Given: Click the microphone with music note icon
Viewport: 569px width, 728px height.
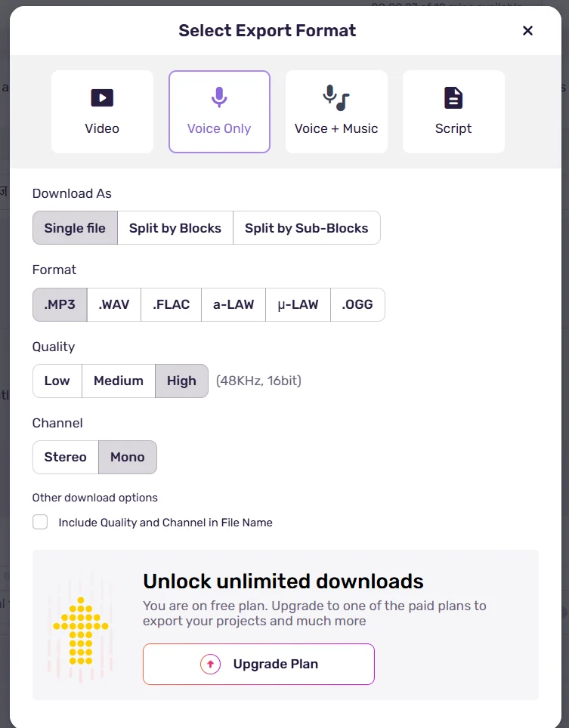Looking at the screenshot, I should 336,98.
